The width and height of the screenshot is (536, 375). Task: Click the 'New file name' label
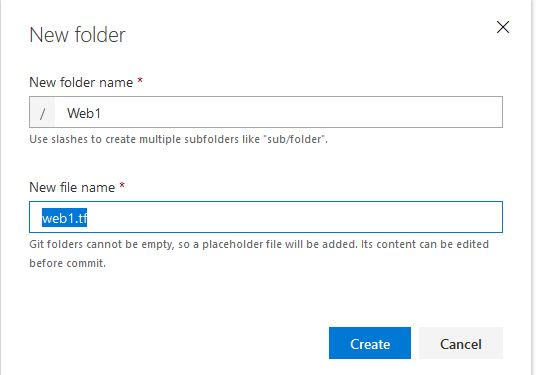click(72, 187)
